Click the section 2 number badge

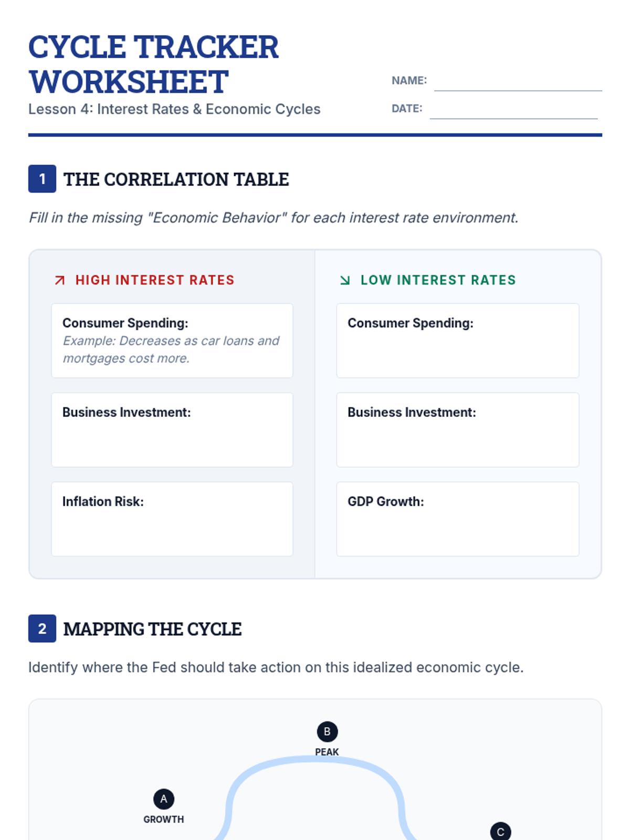[x=42, y=628]
